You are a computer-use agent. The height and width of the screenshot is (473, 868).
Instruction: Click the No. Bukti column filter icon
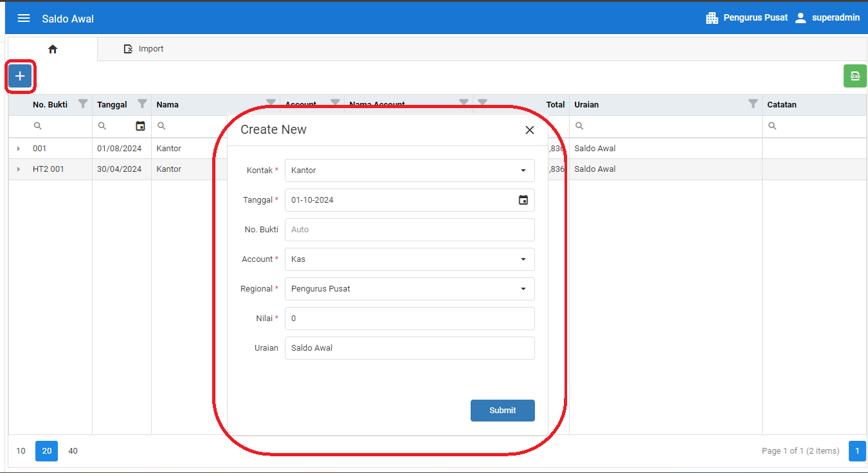click(82, 104)
